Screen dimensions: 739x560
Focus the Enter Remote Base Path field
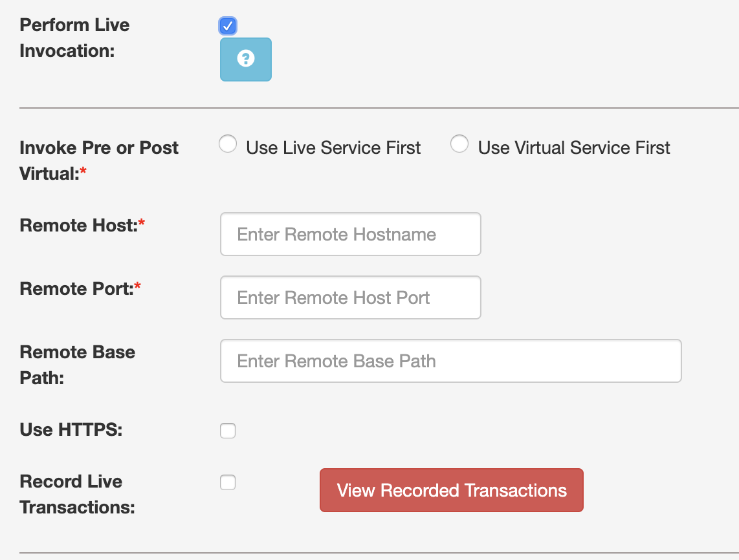pyautogui.click(x=450, y=361)
